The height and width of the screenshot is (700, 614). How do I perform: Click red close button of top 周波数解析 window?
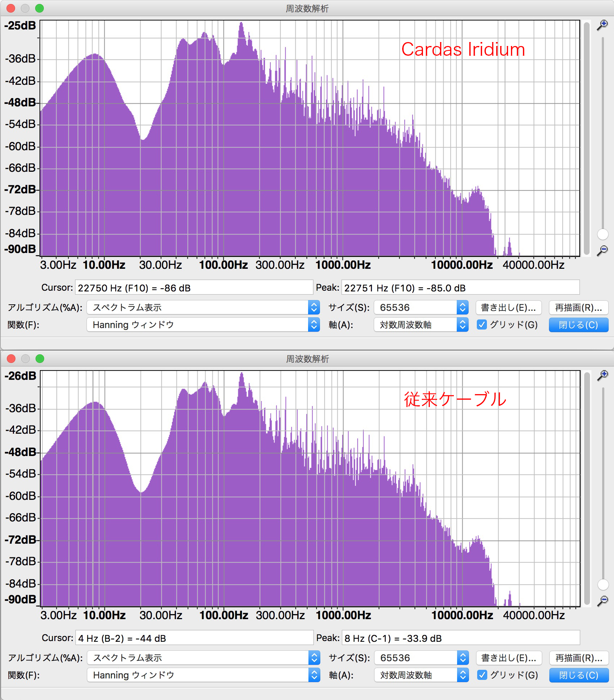tap(11, 8)
